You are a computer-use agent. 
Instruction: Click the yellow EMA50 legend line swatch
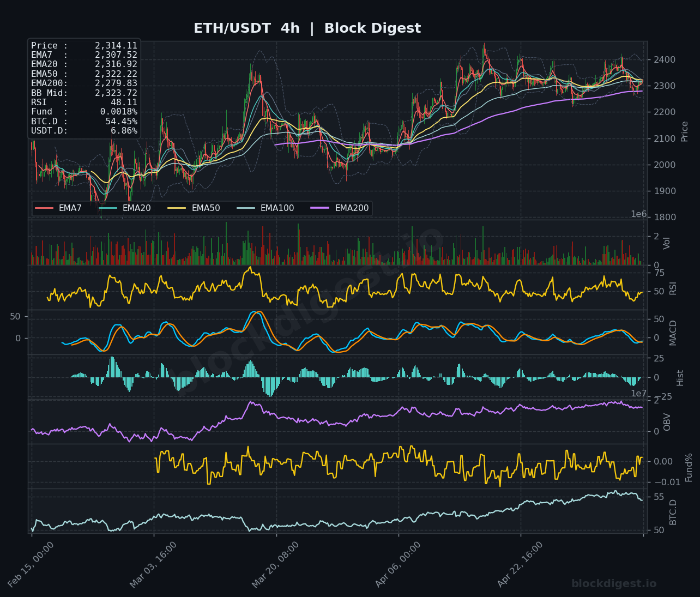[177, 208]
